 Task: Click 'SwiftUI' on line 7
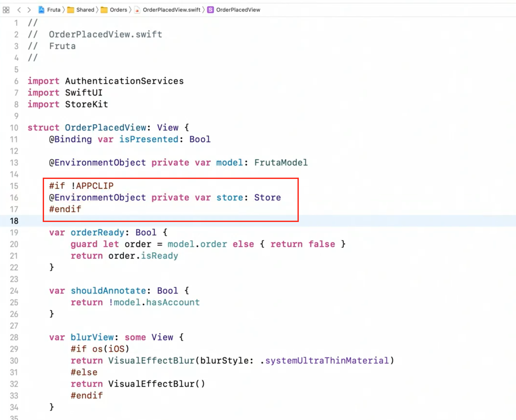coord(84,93)
